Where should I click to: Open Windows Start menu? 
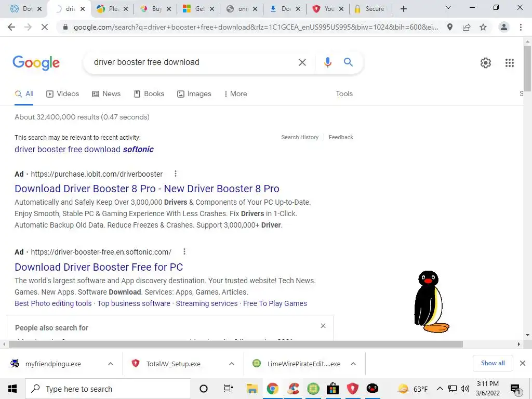12,389
